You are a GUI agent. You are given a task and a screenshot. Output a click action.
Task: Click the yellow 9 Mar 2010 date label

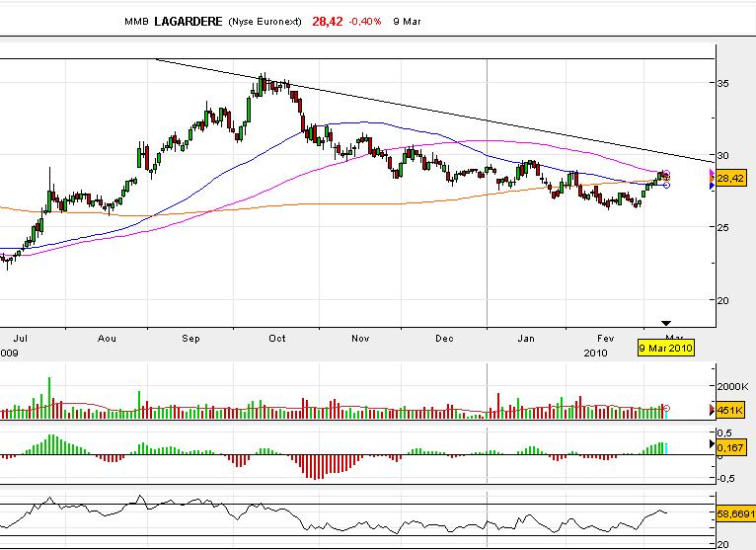tap(666, 348)
